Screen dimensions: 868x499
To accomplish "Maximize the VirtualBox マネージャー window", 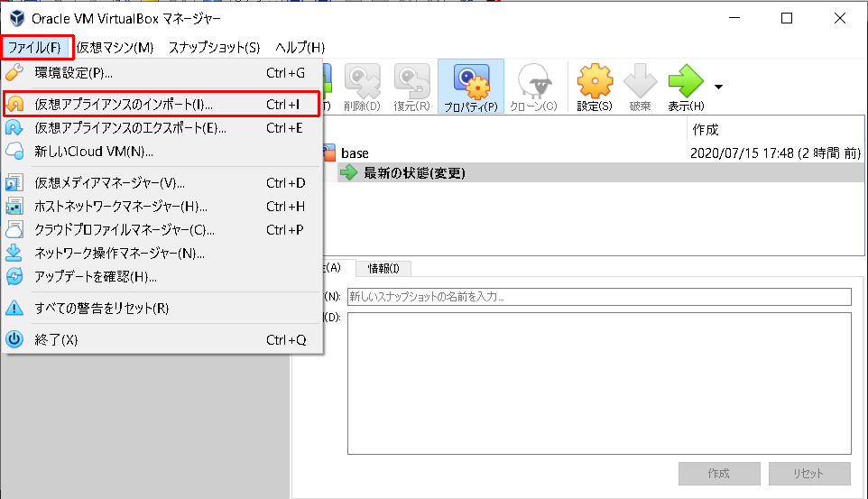I will (x=787, y=18).
